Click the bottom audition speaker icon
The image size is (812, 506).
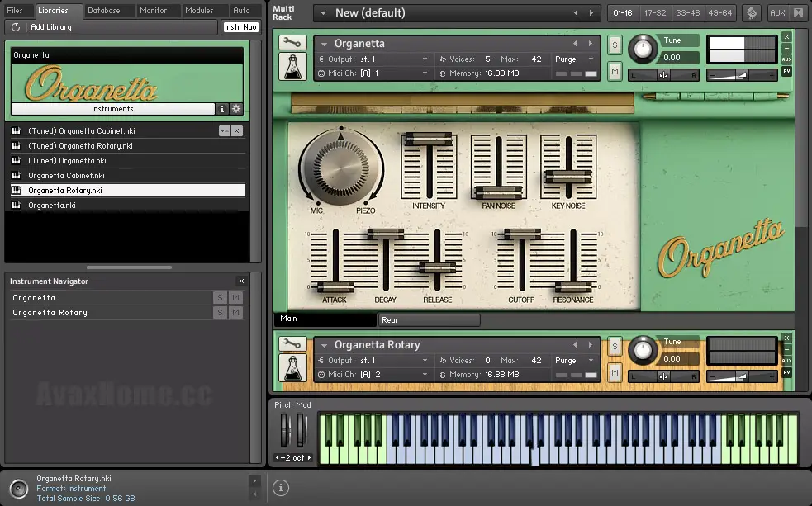point(19,489)
